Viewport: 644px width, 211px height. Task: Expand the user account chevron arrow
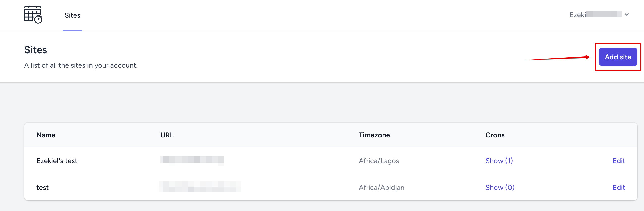[x=627, y=15]
